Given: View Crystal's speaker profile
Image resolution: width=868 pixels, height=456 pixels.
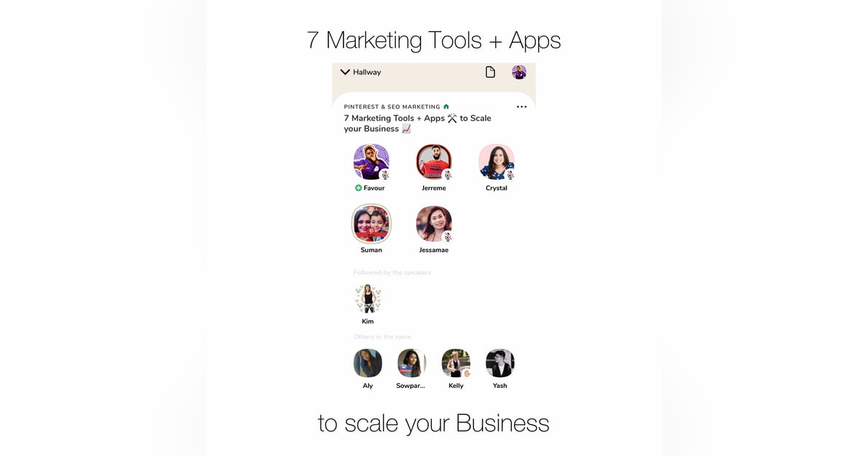Looking at the screenshot, I should [497, 161].
